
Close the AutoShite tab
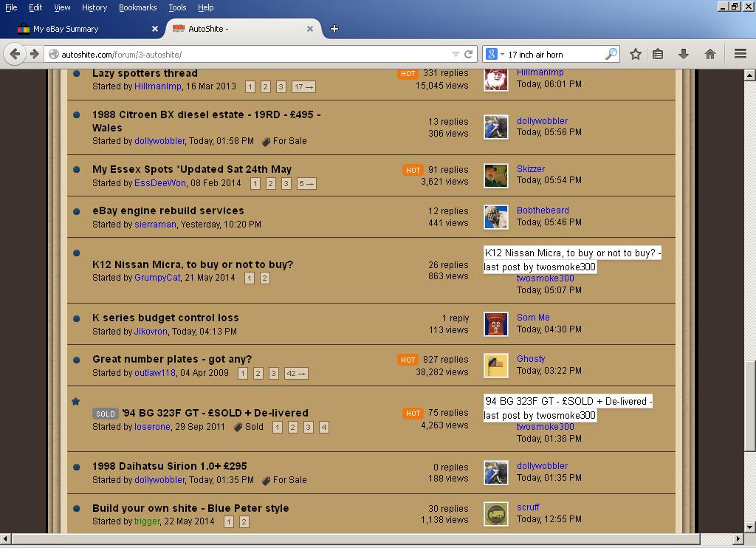point(310,29)
